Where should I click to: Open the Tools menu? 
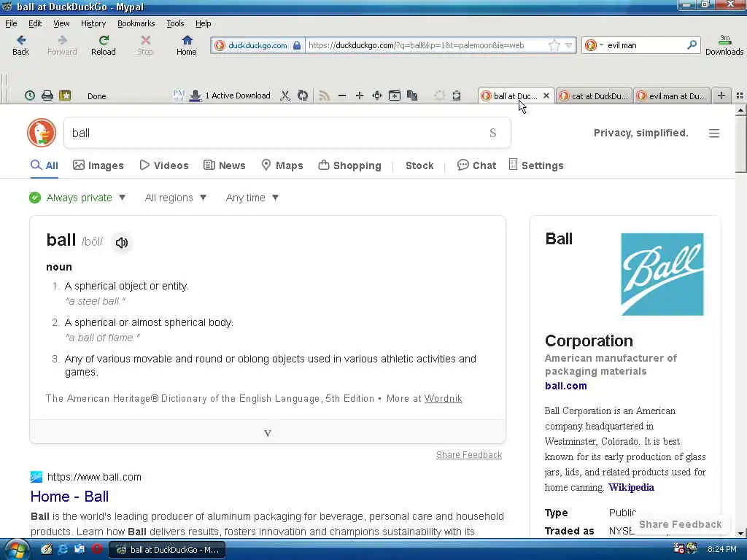[x=175, y=23]
